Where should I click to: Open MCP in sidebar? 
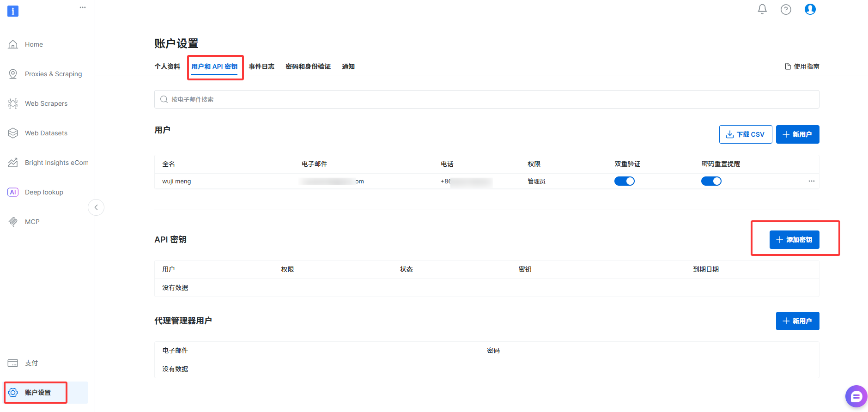tap(32, 222)
